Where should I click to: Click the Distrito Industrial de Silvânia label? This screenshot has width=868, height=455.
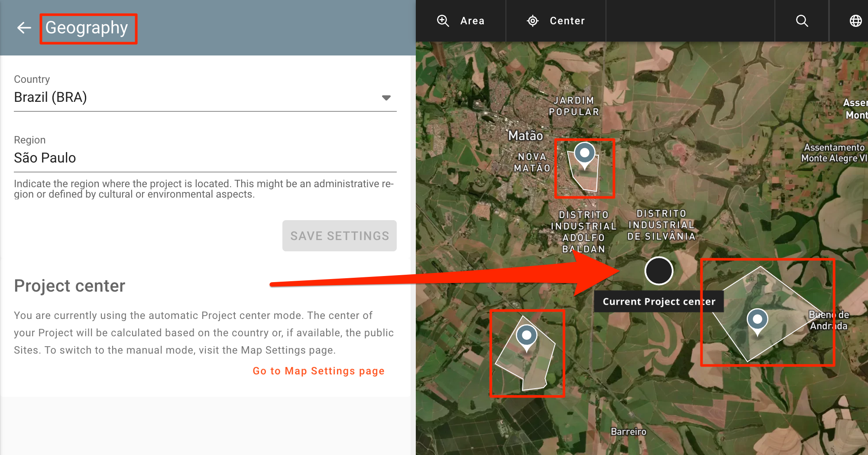click(x=661, y=225)
